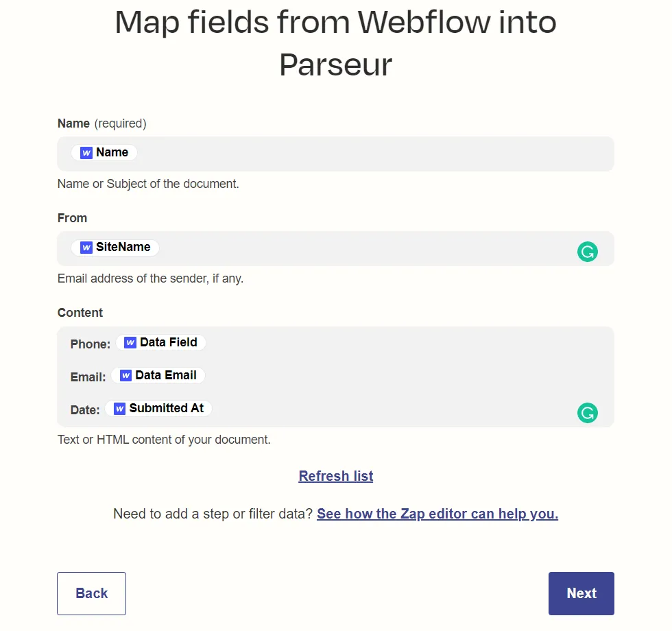
Task: Select the Name mapping pill
Action: pyautogui.click(x=104, y=152)
